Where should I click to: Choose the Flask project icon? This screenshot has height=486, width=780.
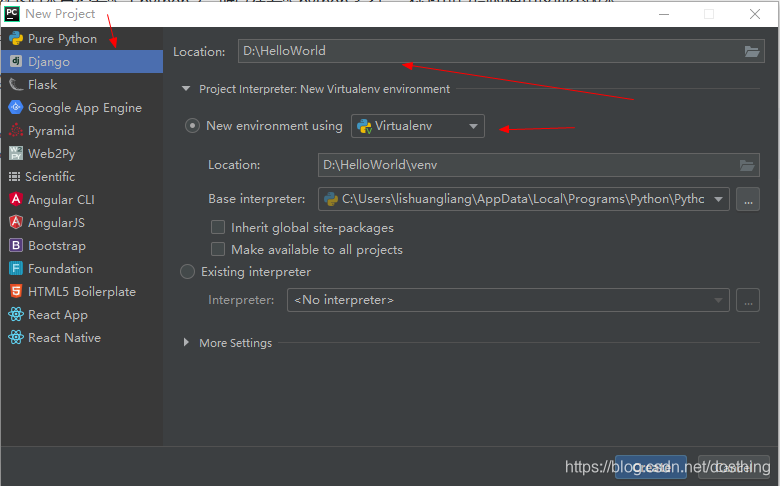click(16, 85)
